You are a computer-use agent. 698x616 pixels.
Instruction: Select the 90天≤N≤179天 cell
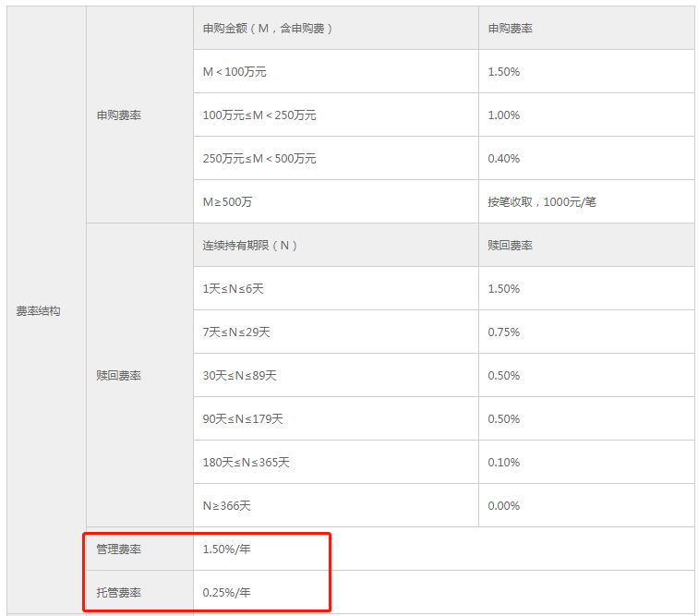243,419
